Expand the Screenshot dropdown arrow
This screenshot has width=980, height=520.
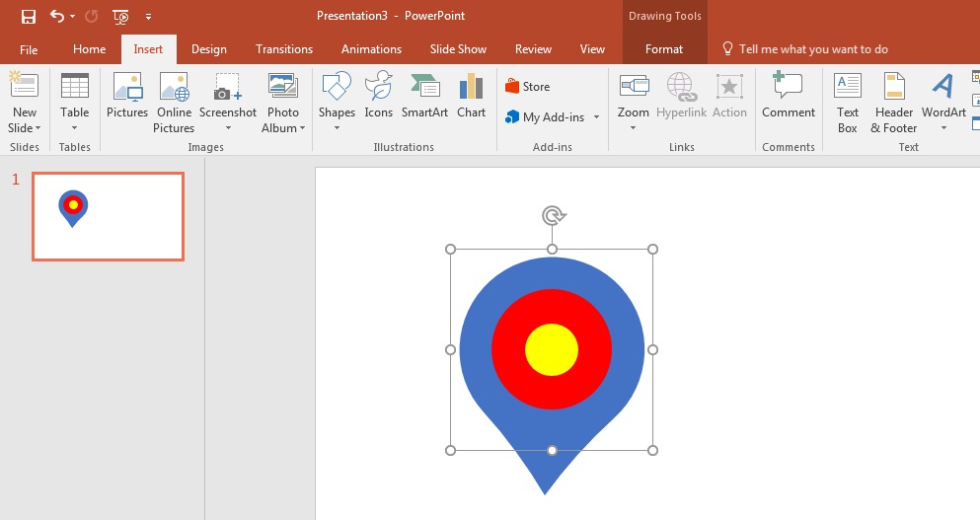pos(228,128)
